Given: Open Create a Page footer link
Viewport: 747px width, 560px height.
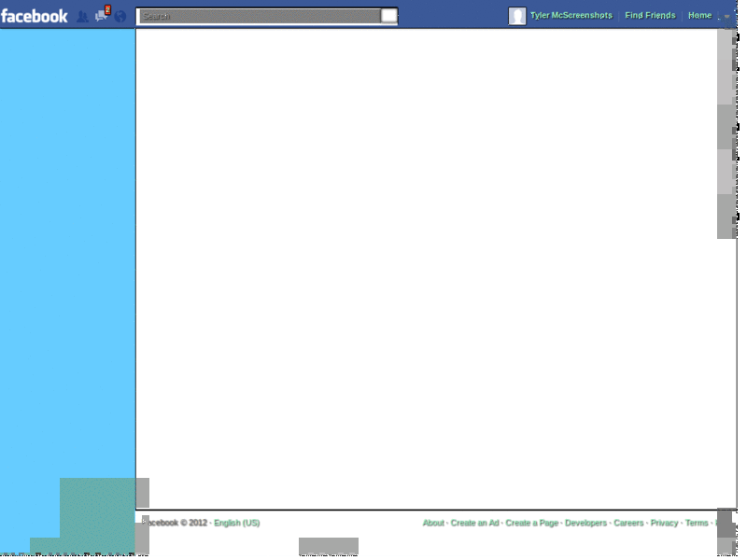Looking at the screenshot, I should [x=531, y=523].
